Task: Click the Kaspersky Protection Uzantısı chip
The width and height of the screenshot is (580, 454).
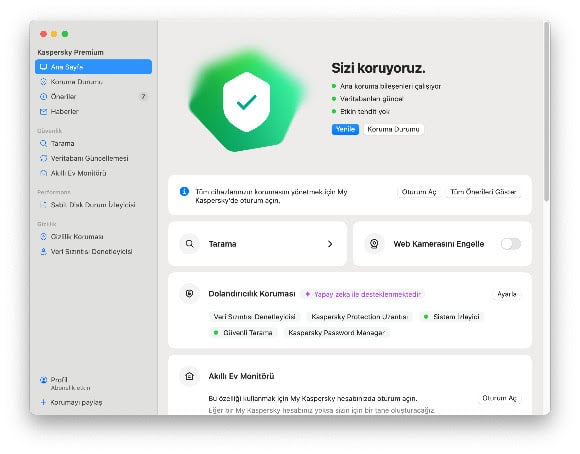Action: [359, 317]
